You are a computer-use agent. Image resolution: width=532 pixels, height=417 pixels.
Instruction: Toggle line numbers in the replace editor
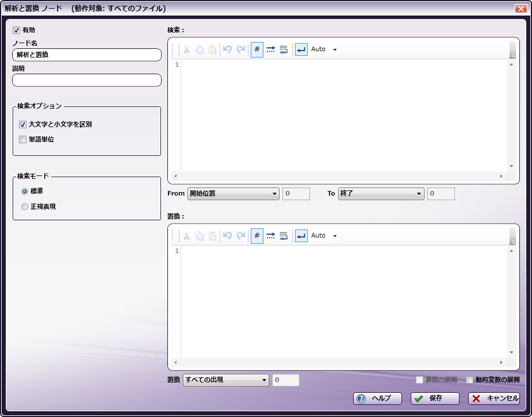(257, 236)
